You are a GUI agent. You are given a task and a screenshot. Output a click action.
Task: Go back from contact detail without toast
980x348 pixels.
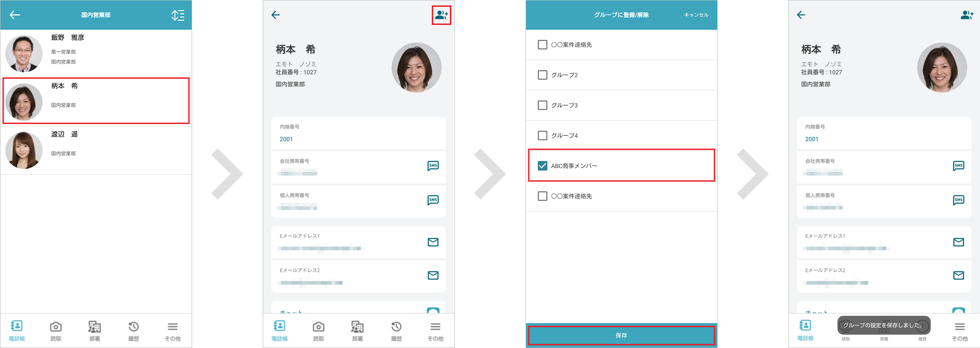275,15
